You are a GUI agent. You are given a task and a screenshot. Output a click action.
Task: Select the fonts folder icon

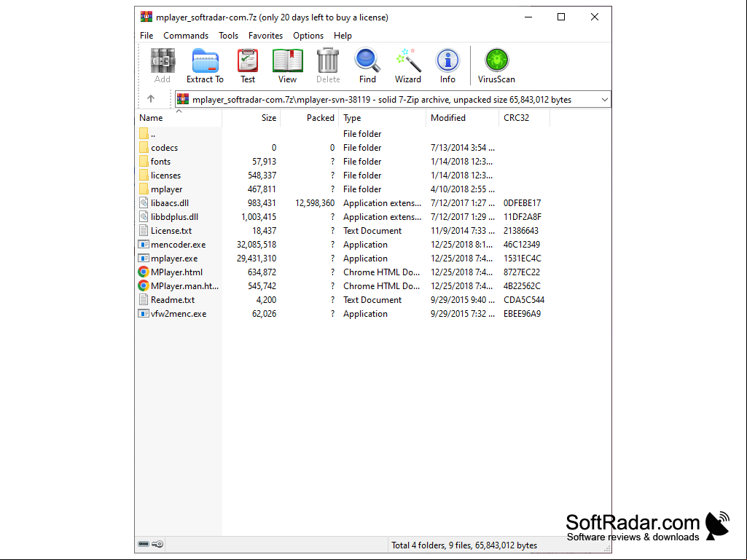click(x=144, y=161)
